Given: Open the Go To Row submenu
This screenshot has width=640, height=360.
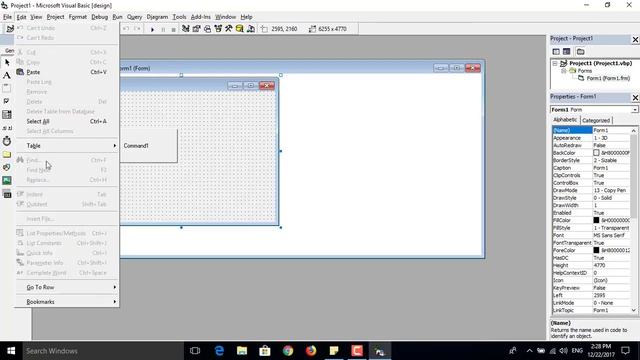Looking at the screenshot, I should pos(67,287).
